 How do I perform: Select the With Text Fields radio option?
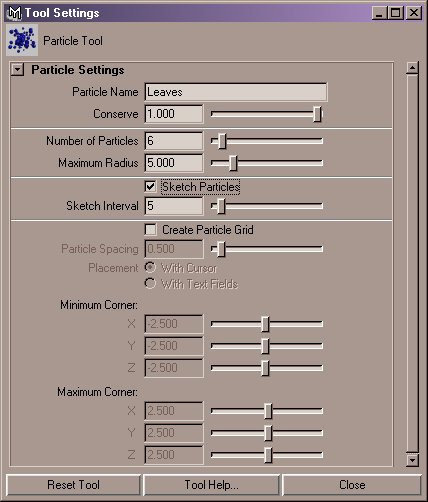pos(150,284)
